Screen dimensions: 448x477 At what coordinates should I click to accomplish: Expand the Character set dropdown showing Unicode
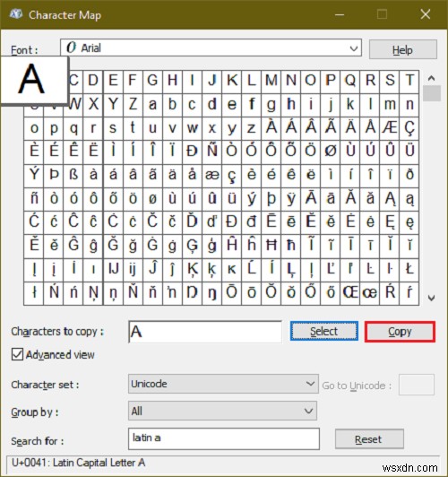223,384
